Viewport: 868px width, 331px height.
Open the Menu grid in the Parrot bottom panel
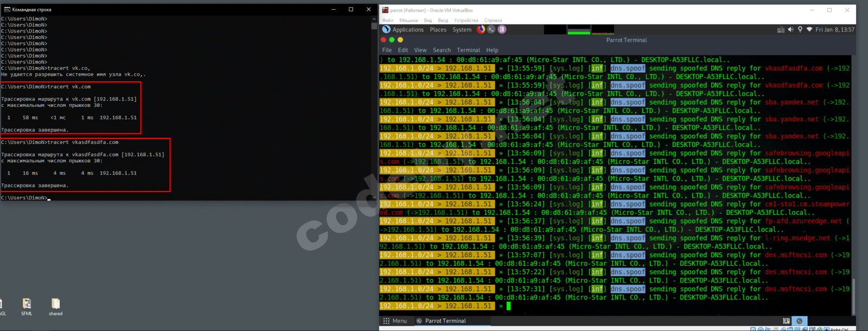tap(395, 321)
